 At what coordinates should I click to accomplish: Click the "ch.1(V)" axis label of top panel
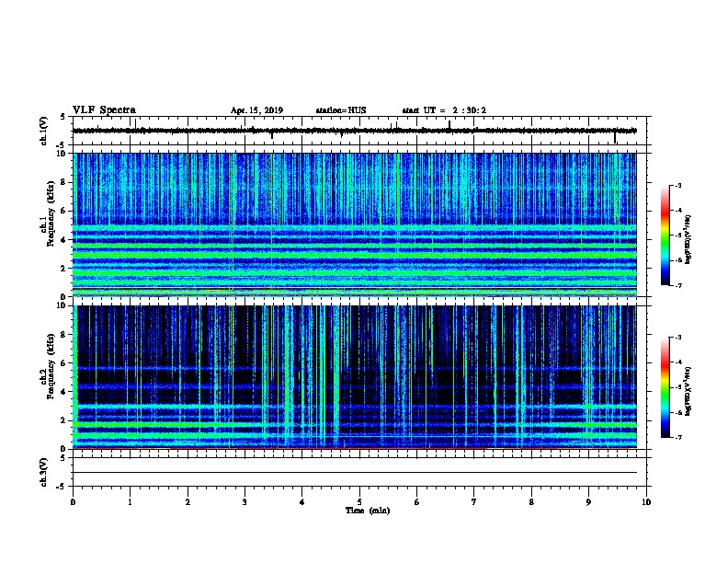coord(43,131)
